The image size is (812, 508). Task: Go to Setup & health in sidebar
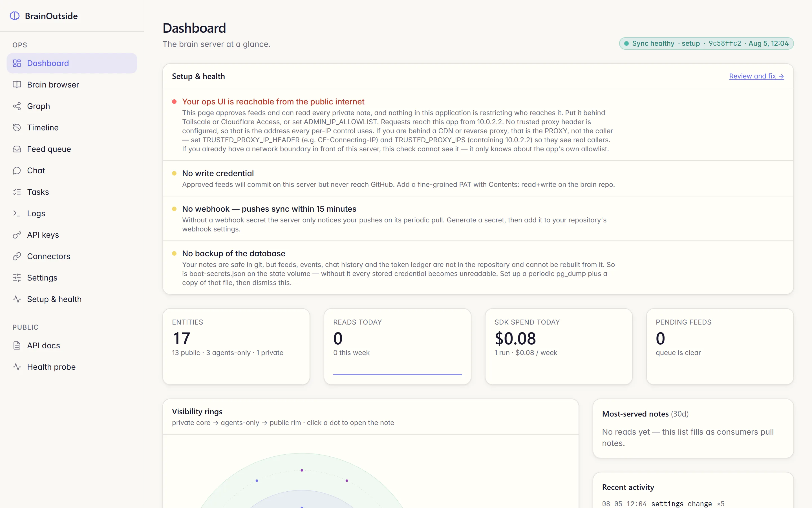pos(72,299)
